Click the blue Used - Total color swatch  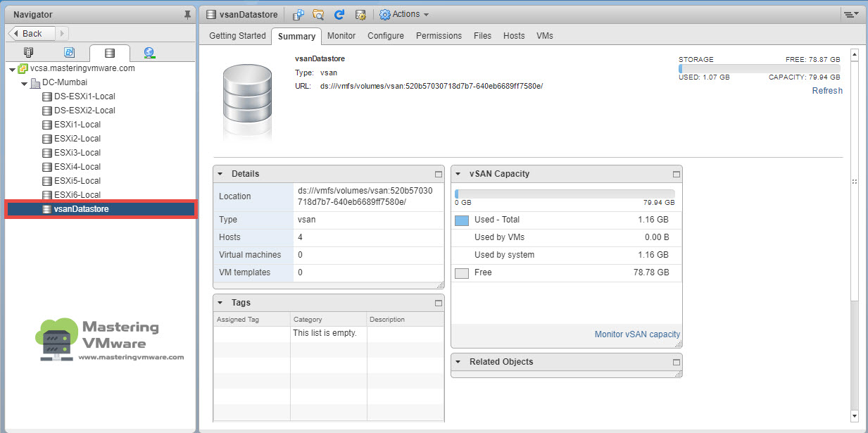[462, 220]
